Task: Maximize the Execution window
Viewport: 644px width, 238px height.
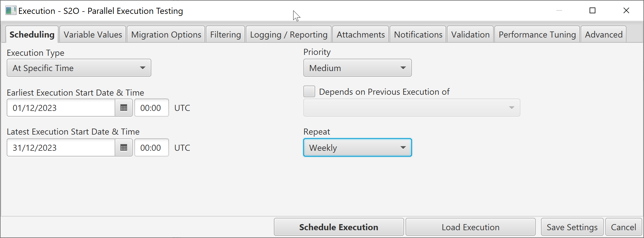Action: 592,11
